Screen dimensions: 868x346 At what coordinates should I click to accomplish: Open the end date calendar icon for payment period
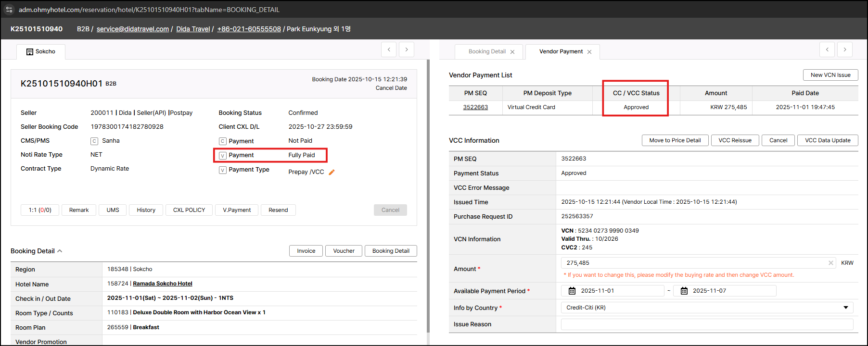tap(684, 291)
